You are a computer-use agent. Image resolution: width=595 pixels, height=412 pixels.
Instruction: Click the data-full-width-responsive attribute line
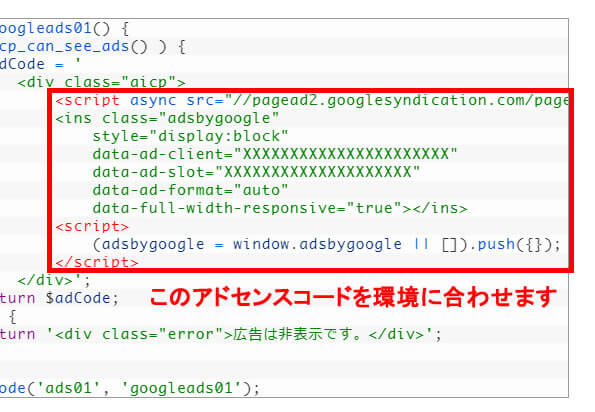click(280, 208)
